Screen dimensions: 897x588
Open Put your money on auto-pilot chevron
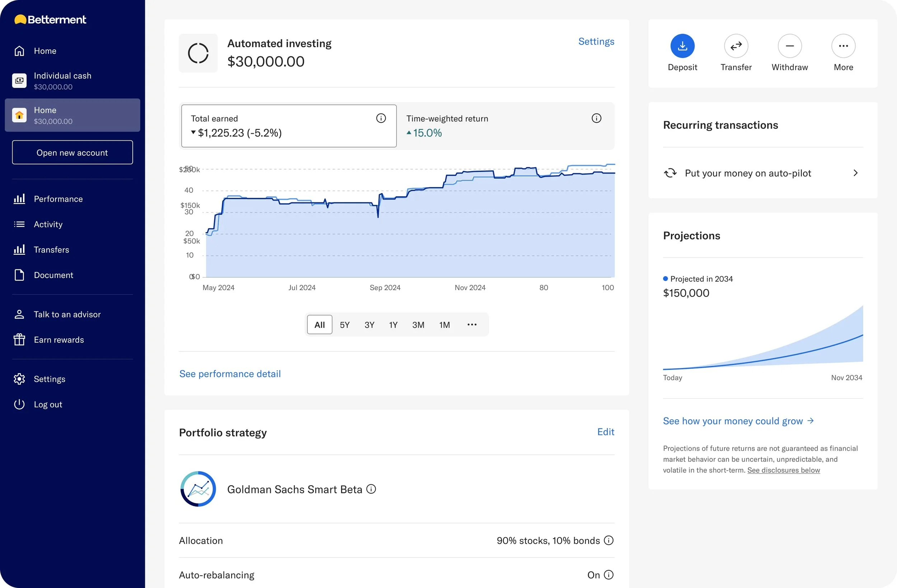coord(855,173)
